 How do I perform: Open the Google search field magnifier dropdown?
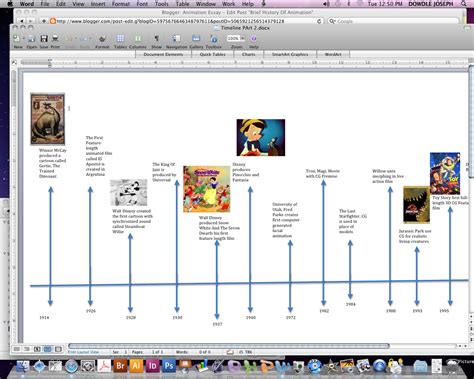coord(332,21)
